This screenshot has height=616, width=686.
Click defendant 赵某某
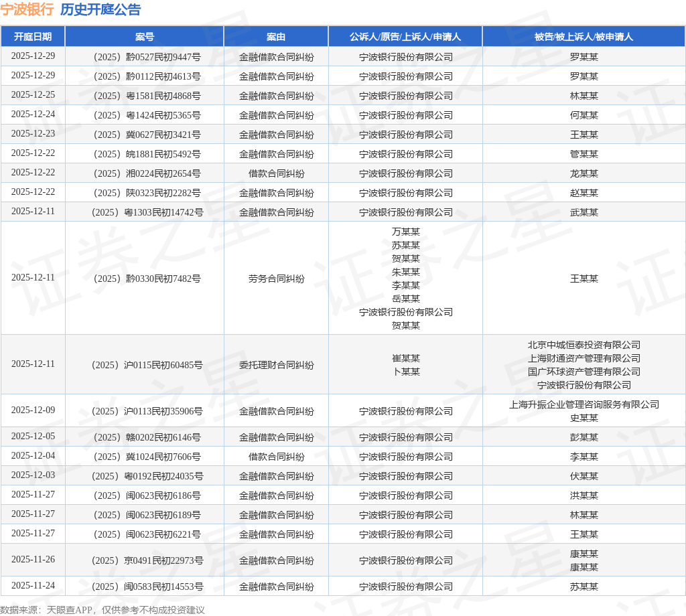coord(584,193)
